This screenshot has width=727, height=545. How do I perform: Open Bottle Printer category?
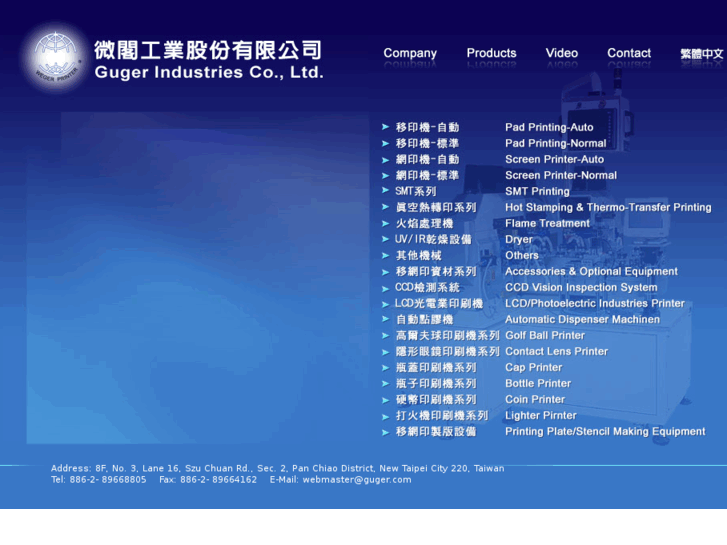pyautogui.click(x=538, y=383)
